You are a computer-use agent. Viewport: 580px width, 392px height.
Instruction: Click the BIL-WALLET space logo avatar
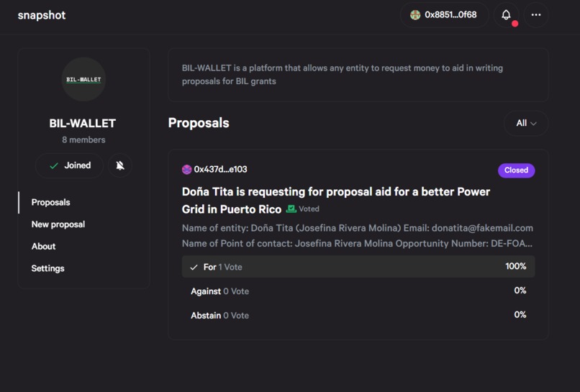click(x=83, y=79)
